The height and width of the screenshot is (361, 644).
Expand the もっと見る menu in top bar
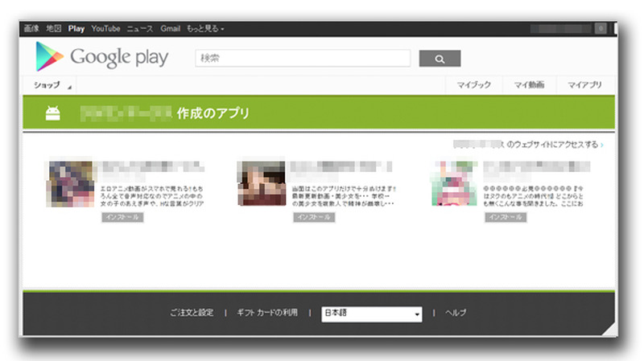[205, 28]
